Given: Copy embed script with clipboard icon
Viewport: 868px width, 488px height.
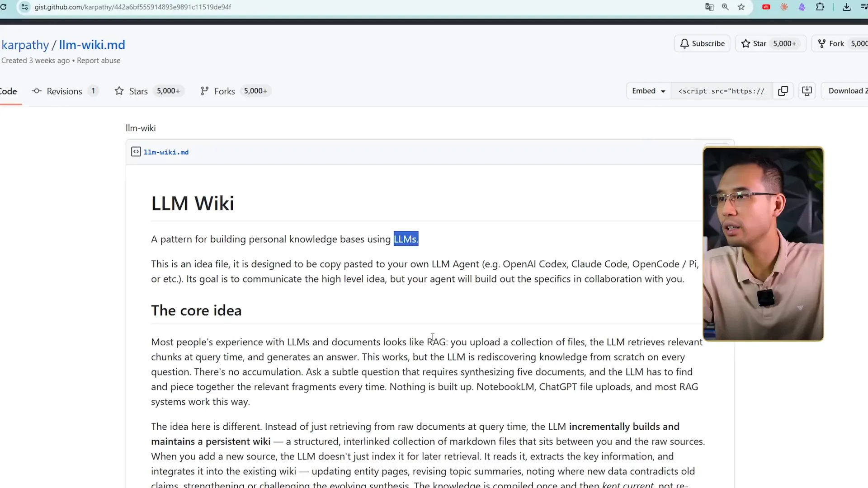Looking at the screenshot, I should coord(783,91).
